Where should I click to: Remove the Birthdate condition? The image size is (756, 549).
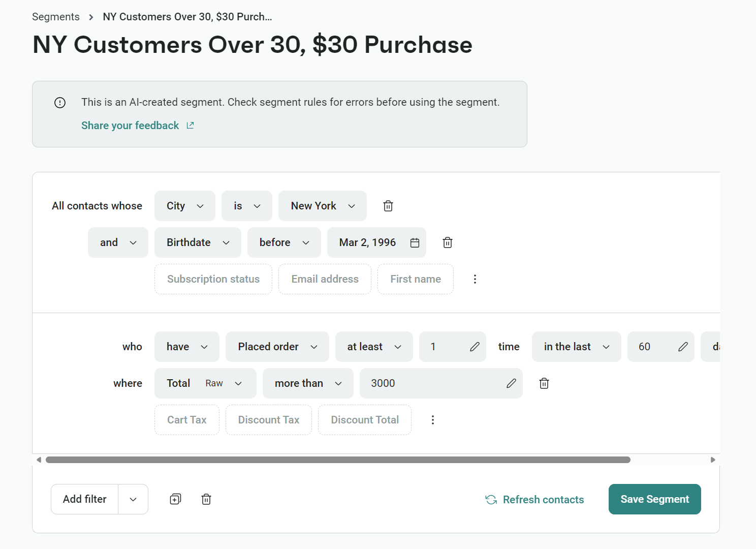447,242
